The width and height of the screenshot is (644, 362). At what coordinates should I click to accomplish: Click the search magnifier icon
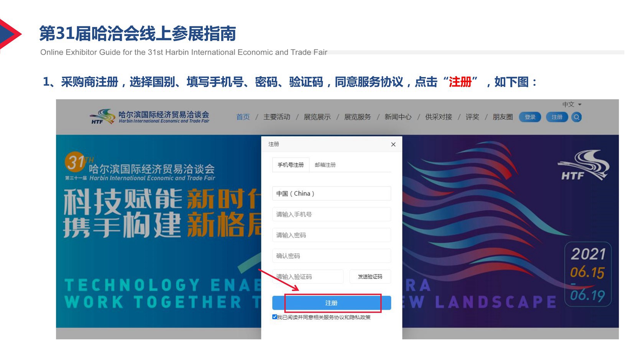[x=577, y=117]
